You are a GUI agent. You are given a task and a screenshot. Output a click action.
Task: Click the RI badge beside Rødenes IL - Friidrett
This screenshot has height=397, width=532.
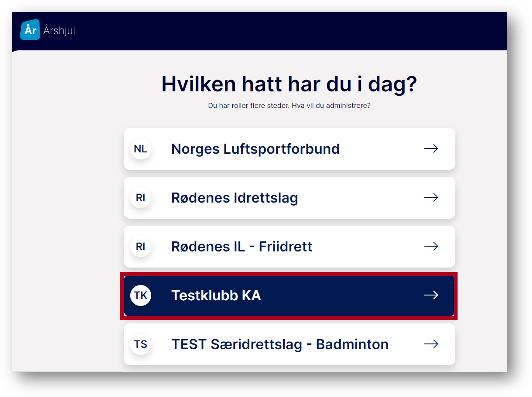click(x=141, y=247)
